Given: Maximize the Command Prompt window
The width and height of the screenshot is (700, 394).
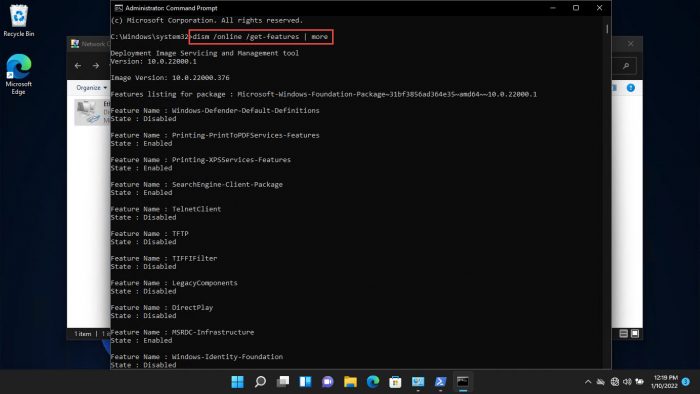Looking at the screenshot, I should tap(576, 8).
